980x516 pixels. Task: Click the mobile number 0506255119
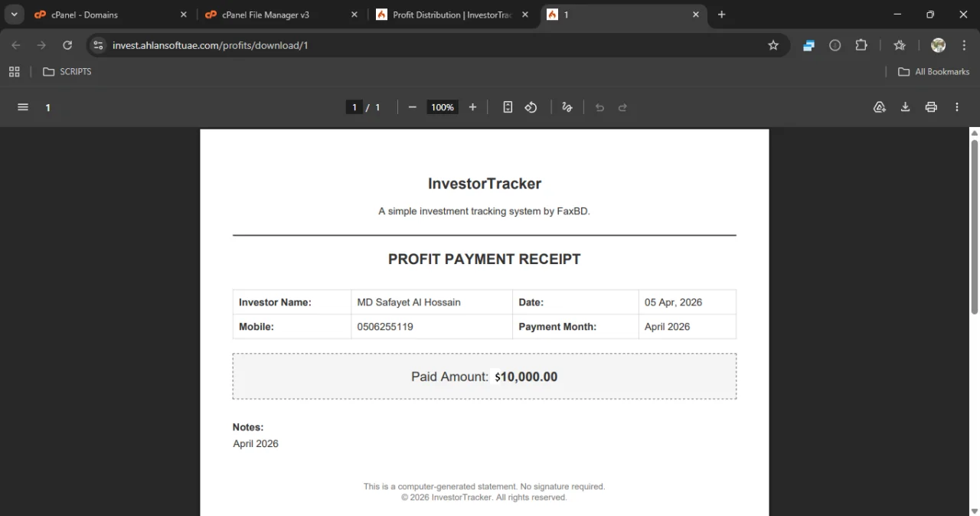click(385, 326)
